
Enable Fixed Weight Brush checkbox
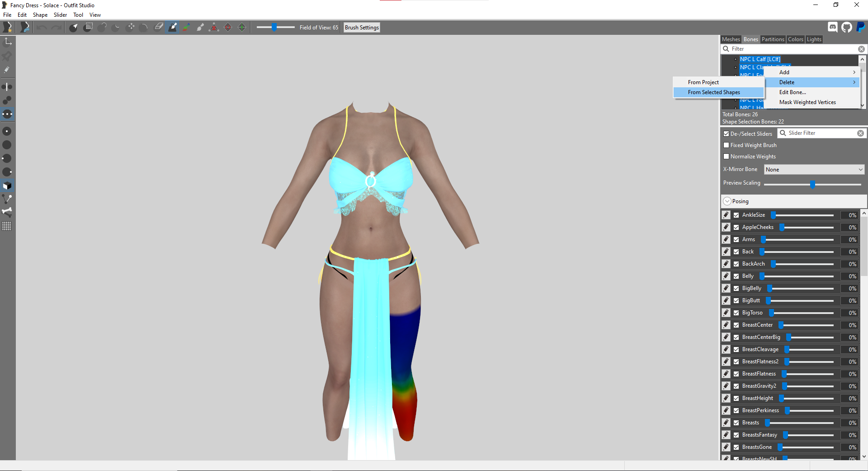click(726, 145)
